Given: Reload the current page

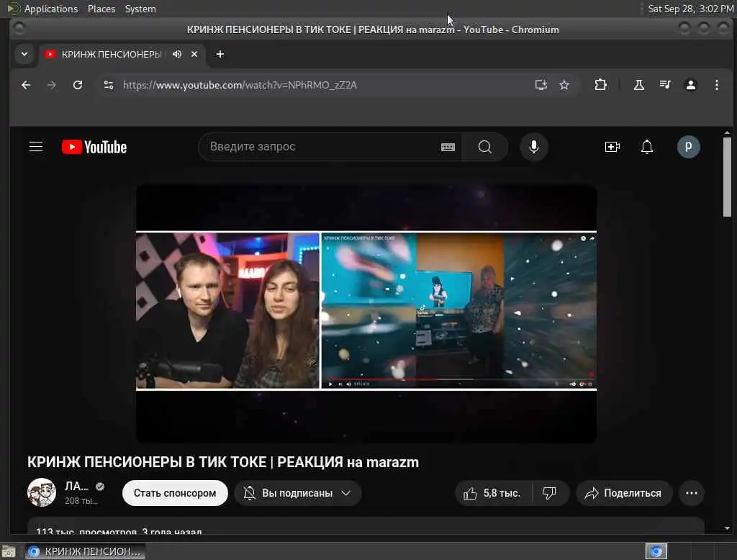Looking at the screenshot, I should (78, 85).
